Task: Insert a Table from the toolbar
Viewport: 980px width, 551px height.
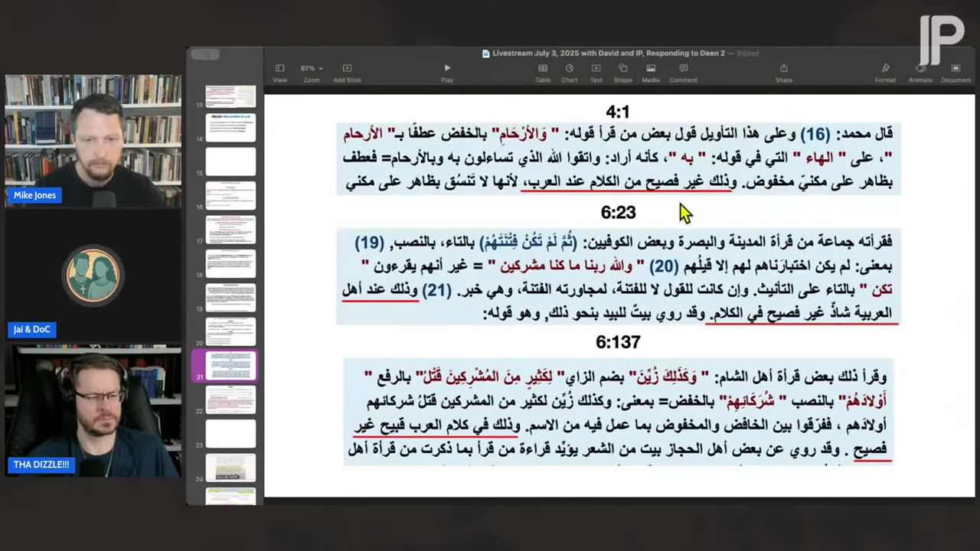Action: [542, 69]
